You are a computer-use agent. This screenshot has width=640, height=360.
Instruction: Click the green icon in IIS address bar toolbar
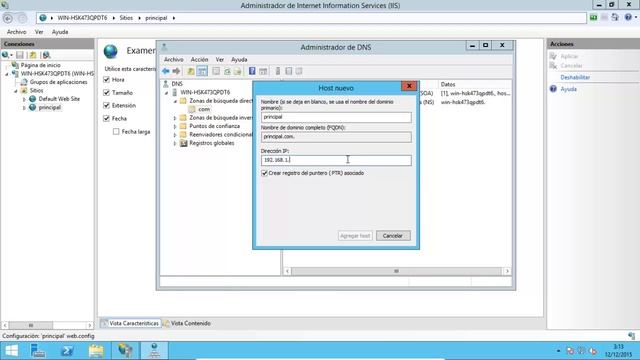pos(593,17)
